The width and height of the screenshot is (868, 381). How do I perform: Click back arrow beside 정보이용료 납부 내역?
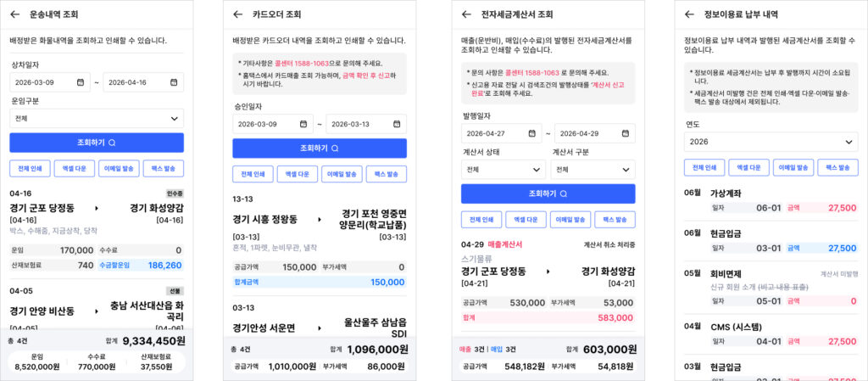coord(689,14)
